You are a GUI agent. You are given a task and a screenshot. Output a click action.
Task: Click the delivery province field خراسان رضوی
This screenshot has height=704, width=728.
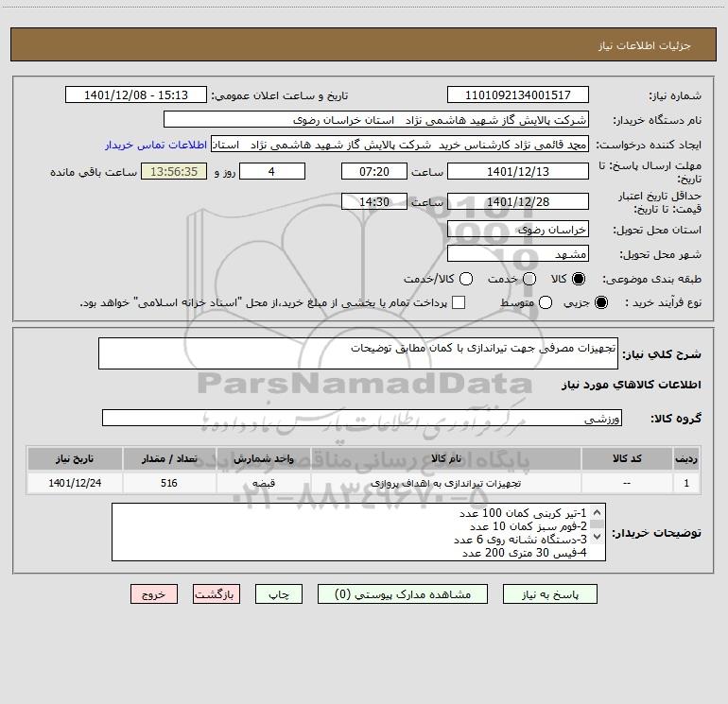click(x=518, y=230)
